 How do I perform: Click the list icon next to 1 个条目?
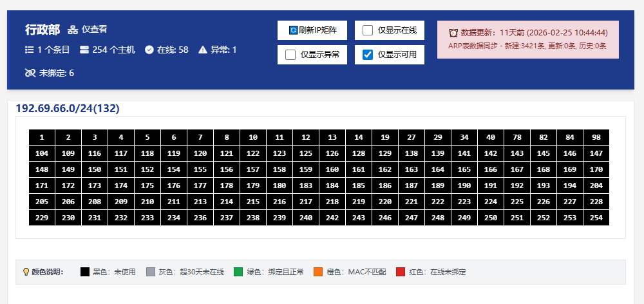click(29, 50)
